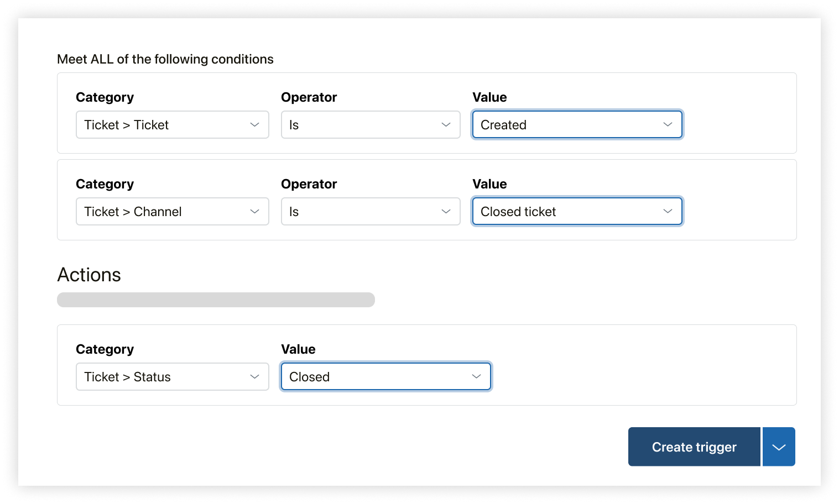Expand the Closed status value dropdown
The image size is (839, 504).
coord(376,377)
